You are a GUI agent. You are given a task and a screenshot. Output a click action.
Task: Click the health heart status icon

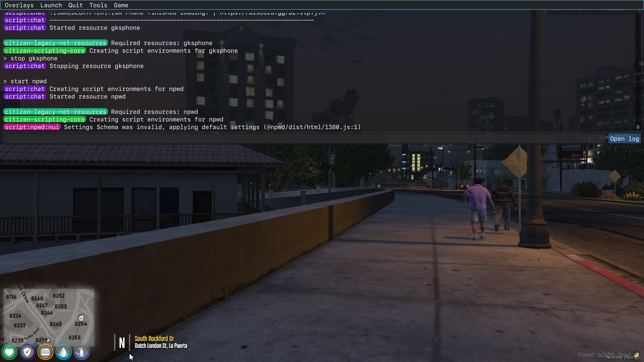pos(9,352)
